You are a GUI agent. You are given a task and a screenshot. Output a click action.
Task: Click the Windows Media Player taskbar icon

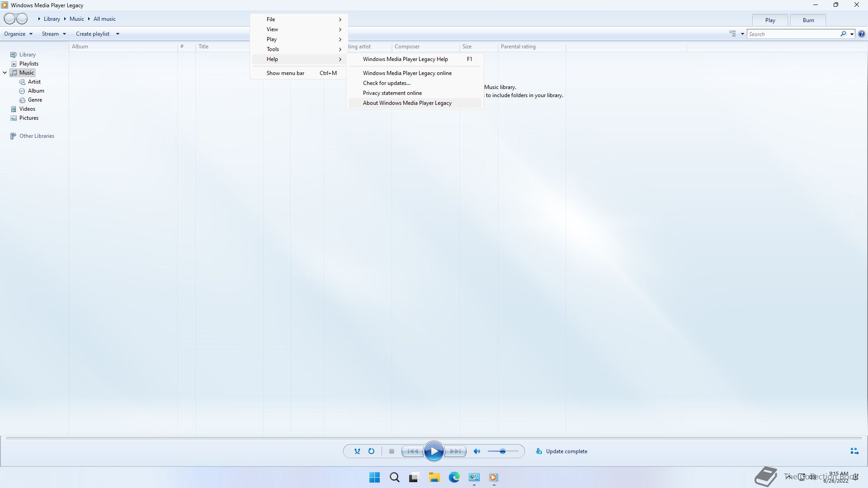point(494,478)
